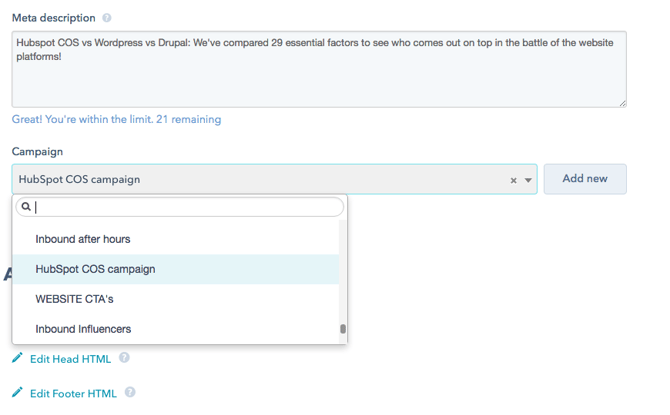Open the help tooltip for Edit Head HTML

(x=125, y=358)
